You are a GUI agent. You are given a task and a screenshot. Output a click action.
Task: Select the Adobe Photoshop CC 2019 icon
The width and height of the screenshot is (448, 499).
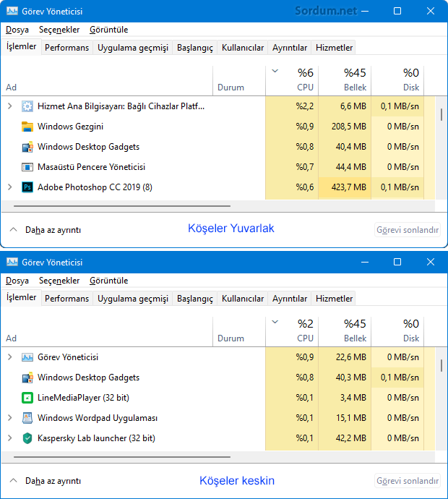(27, 187)
